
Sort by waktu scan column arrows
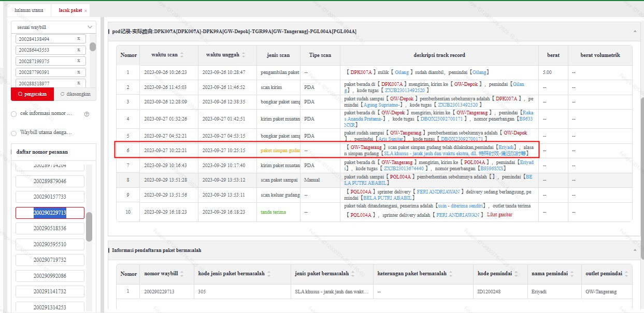182,55
